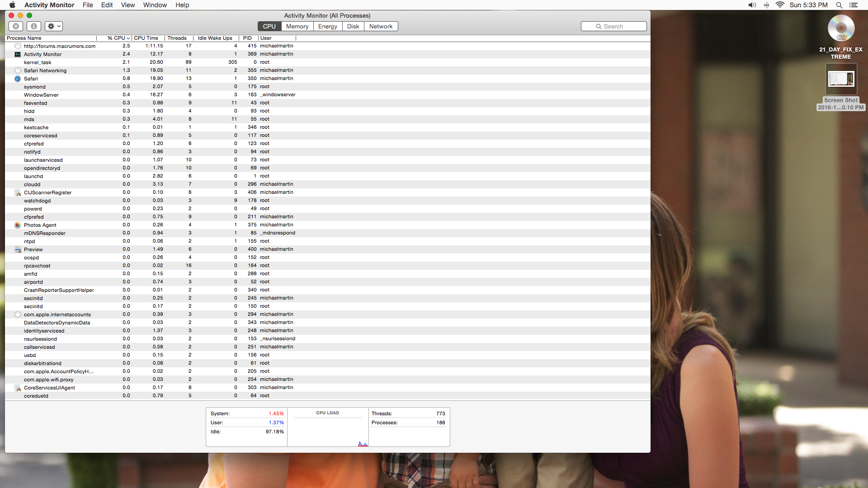Click the Photos Agent colorful icon
868x488 pixels.
[x=18, y=225]
